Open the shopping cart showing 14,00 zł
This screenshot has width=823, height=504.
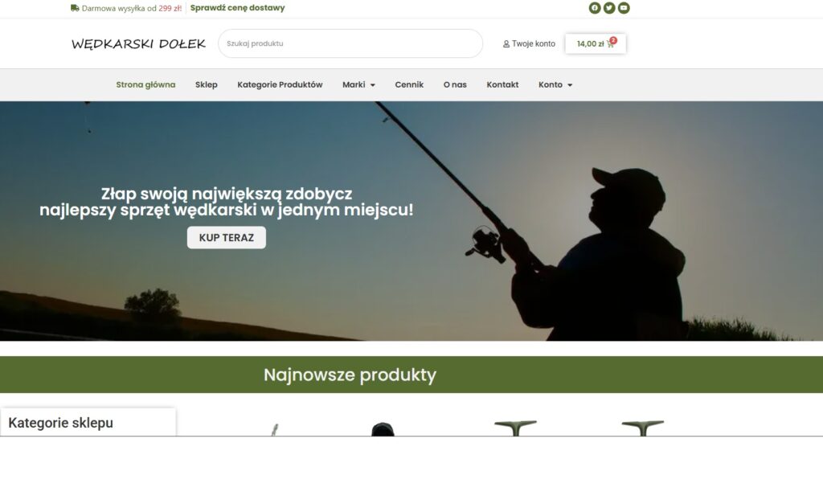click(x=596, y=43)
